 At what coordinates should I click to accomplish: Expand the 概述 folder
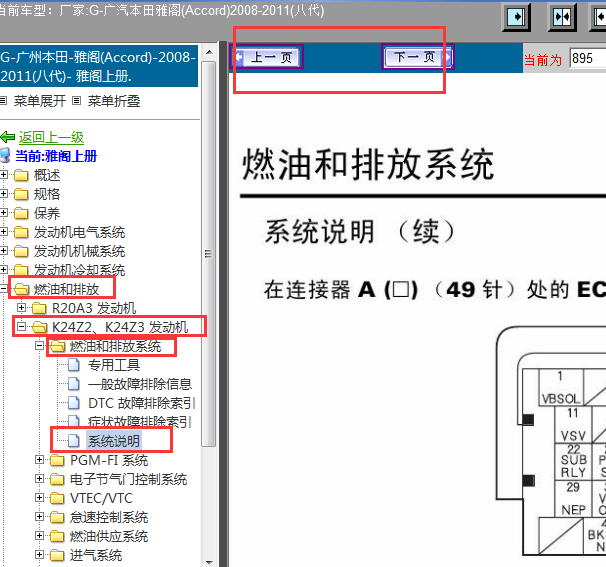(4, 175)
